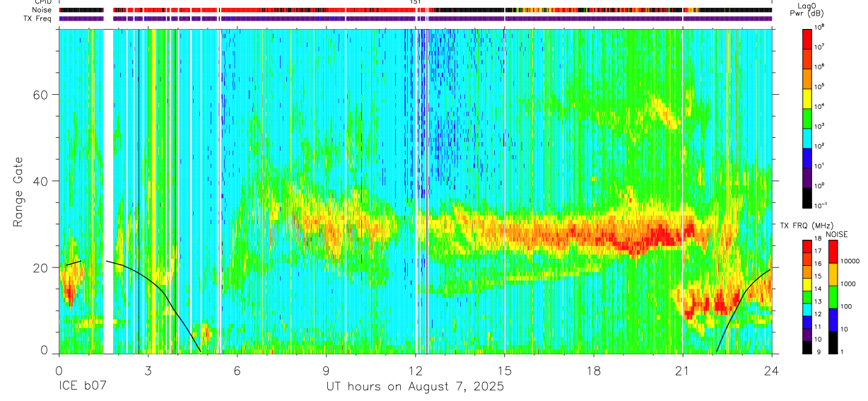
Task: Select the "TX Freq" row label above the plot
Action: coord(39,18)
